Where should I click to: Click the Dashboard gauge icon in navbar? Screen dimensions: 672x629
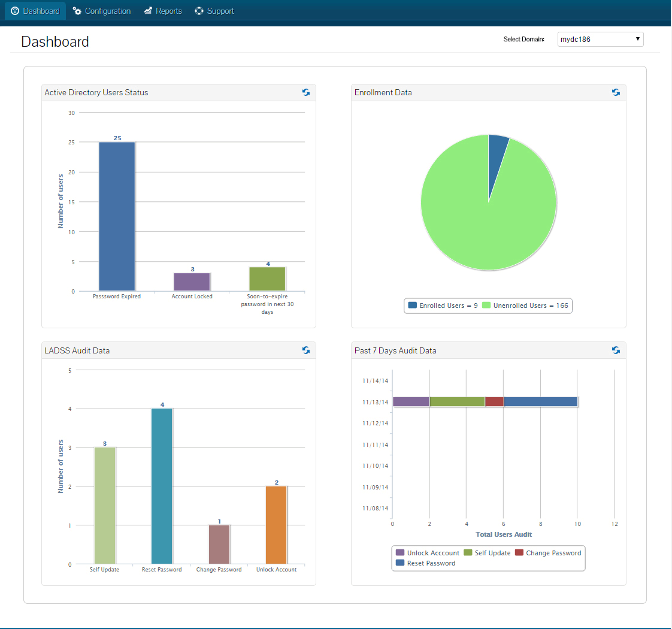coord(15,11)
